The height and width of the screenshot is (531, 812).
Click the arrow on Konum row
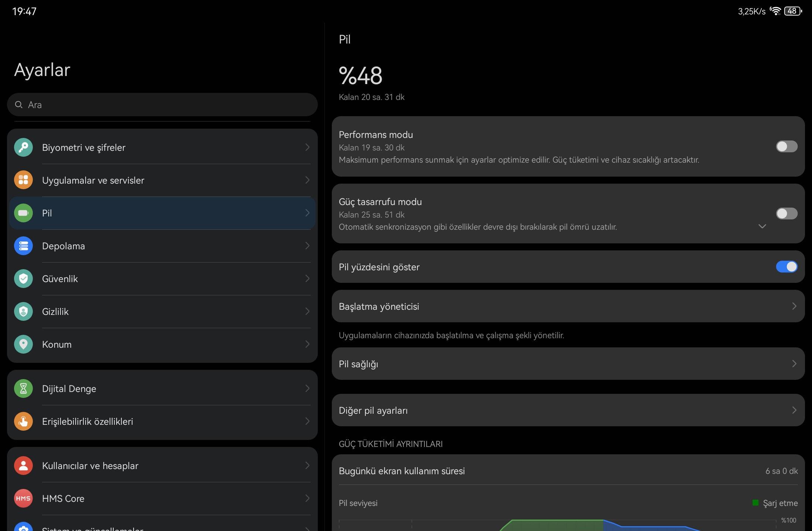pos(307,344)
